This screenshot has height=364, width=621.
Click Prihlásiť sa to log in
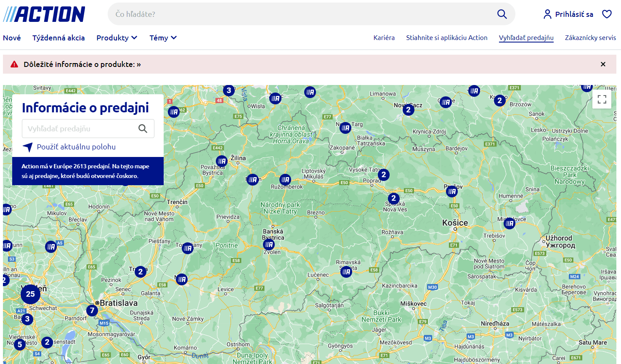pos(568,14)
